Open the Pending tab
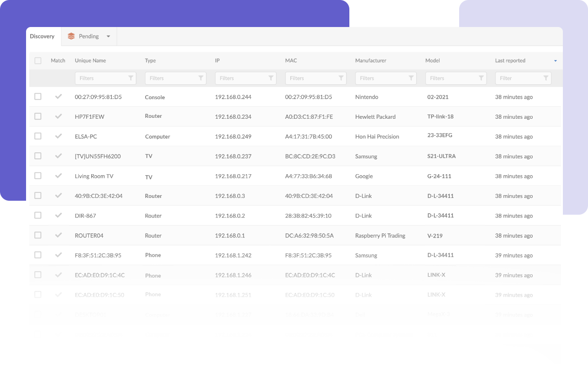This screenshot has width=588, height=367. click(88, 36)
